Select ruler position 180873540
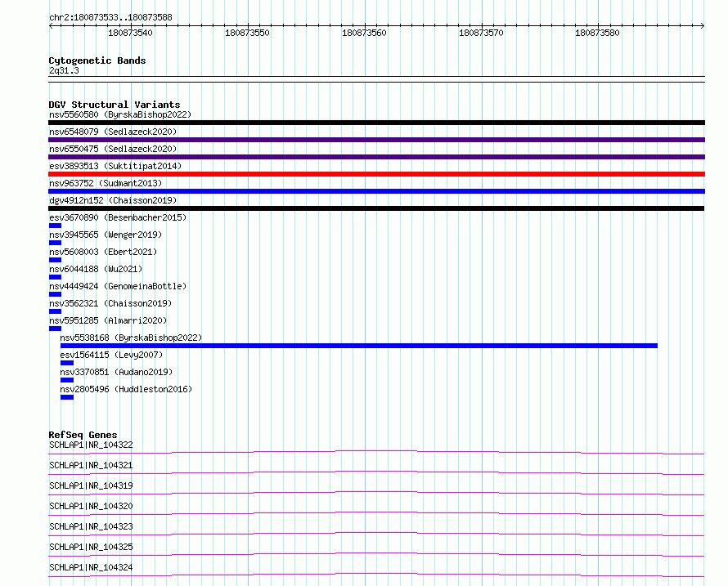Screen dimensions: 728x586 click(x=130, y=33)
